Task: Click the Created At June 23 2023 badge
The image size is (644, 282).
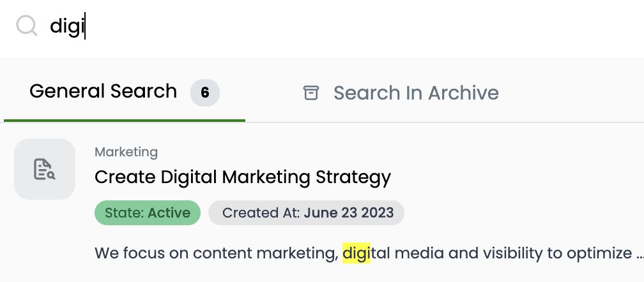Action: coord(307,213)
